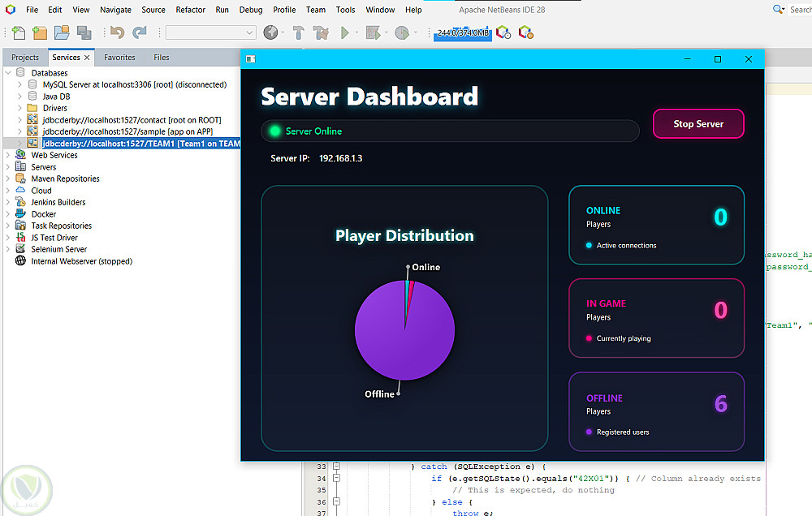812x516 pixels.
Task: Expand the Docker node in Services
Action: [x=8, y=214]
